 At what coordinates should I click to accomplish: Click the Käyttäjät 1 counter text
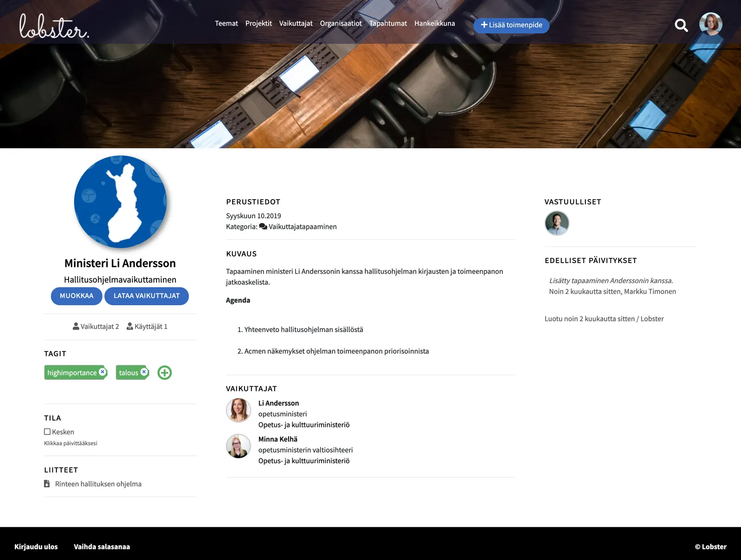pyautogui.click(x=151, y=327)
